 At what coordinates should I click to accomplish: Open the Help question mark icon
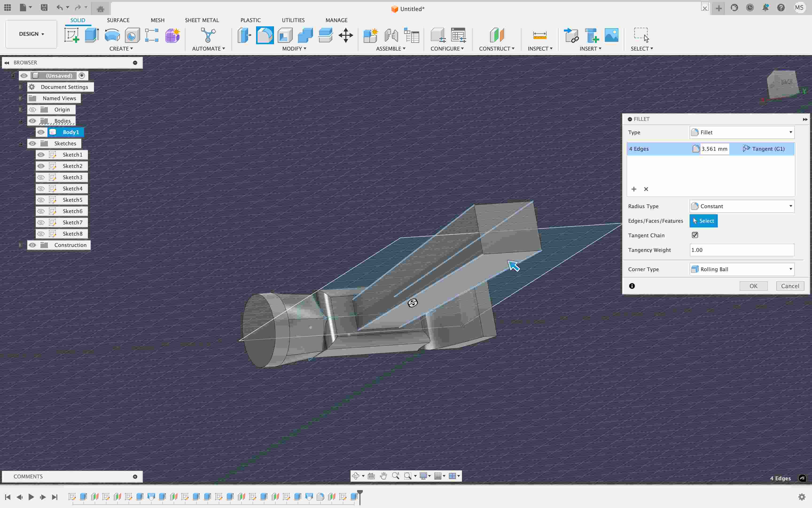781,8
